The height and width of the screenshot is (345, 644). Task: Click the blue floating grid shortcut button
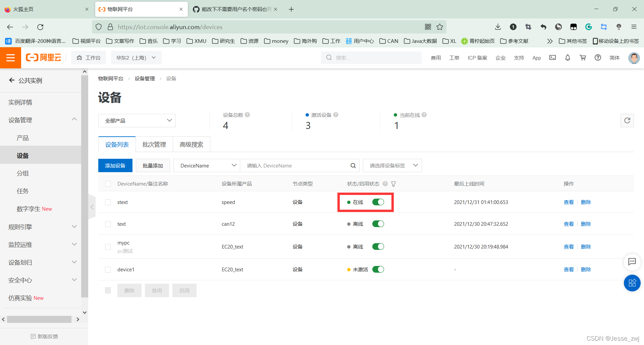[x=632, y=283]
